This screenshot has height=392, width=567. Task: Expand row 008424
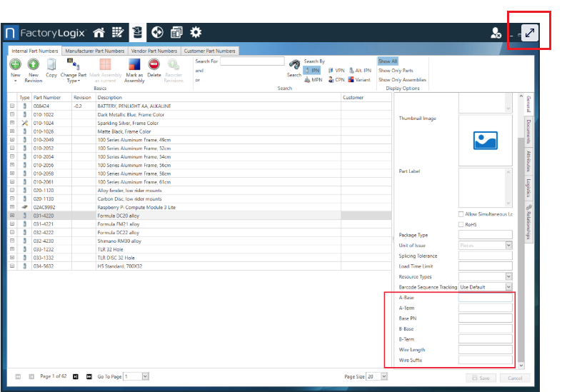[12, 106]
